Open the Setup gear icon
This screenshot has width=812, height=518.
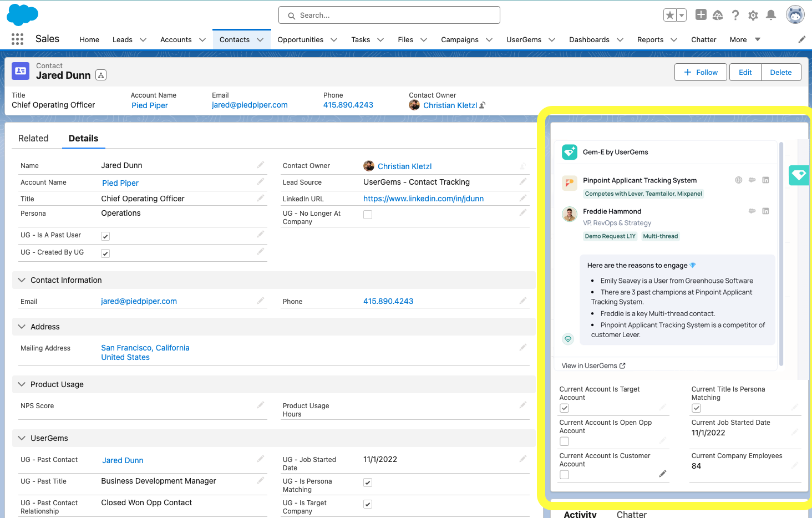(753, 16)
